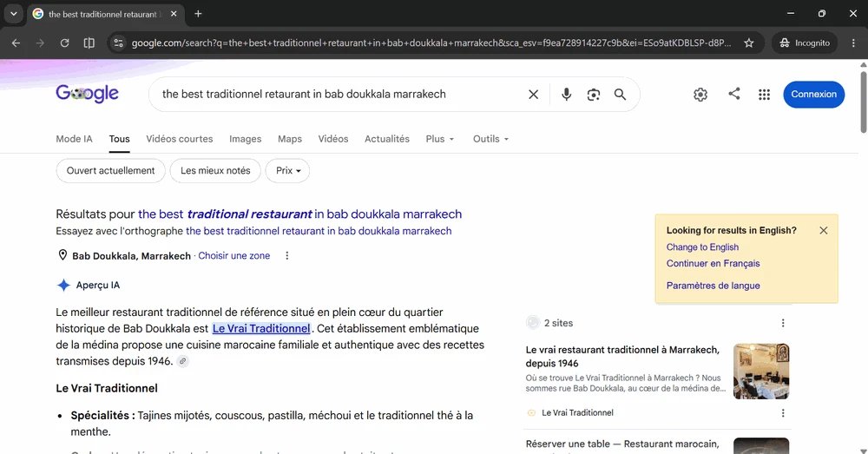Search by image with Lens icon
Viewport: 868px width, 454px height.
tap(594, 94)
